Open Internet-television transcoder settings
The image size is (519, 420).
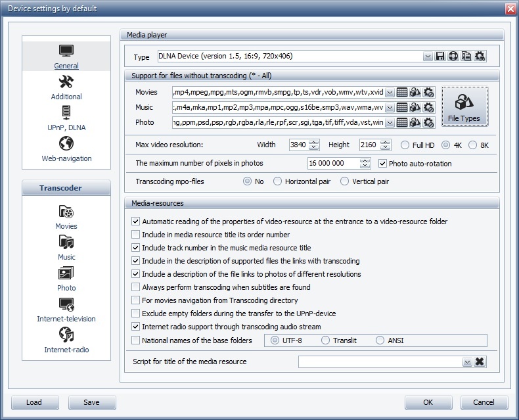(x=66, y=310)
